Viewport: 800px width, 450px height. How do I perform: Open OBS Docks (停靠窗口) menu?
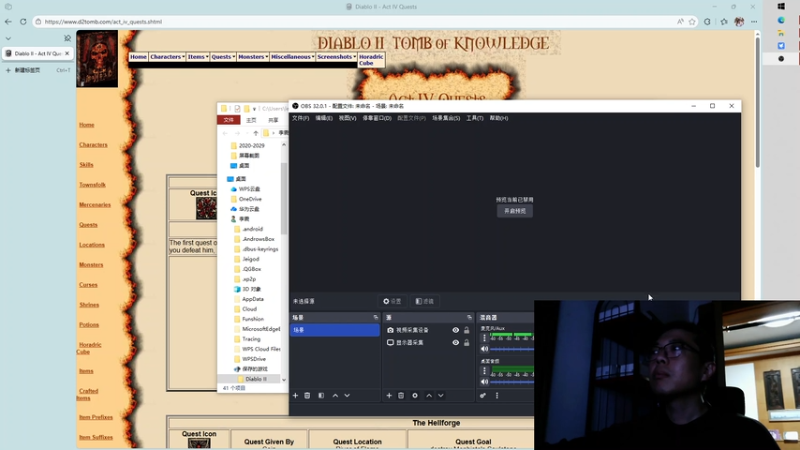(377, 118)
